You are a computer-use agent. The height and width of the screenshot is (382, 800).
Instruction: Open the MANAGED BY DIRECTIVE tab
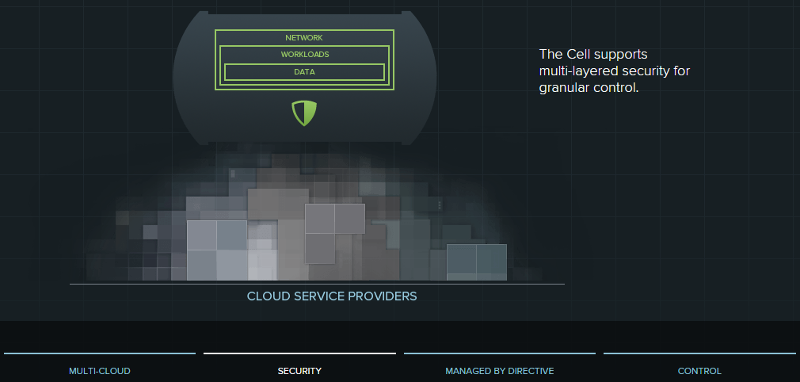pyautogui.click(x=499, y=371)
